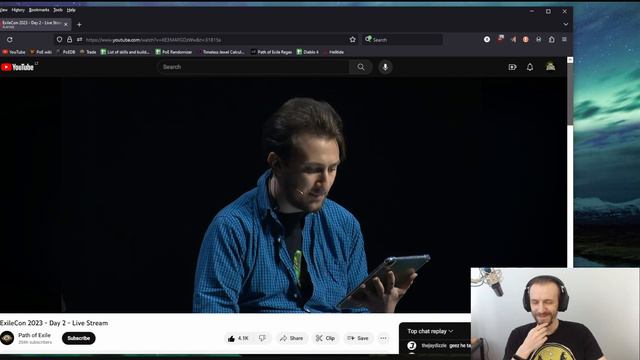Image resolution: width=640 pixels, height=360 pixels.
Task: Open the Bookmarks menu
Action: [39, 10]
